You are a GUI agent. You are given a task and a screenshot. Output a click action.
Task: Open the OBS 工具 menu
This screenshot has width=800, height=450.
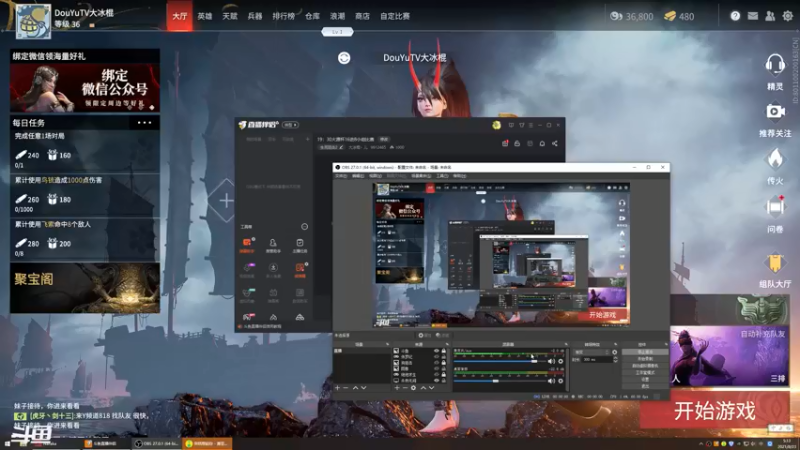(x=442, y=176)
